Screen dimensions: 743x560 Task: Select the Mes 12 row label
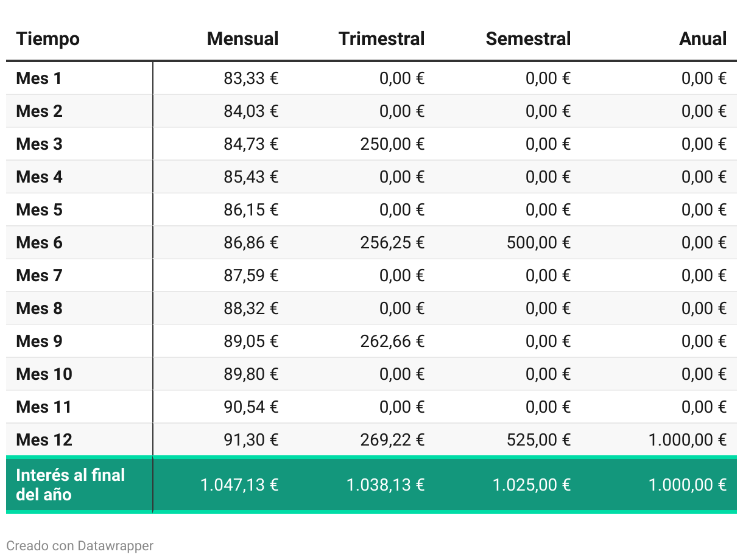point(44,439)
